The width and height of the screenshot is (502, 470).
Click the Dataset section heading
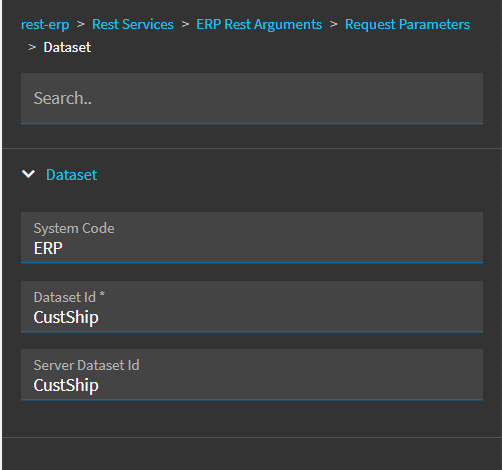pos(72,175)
